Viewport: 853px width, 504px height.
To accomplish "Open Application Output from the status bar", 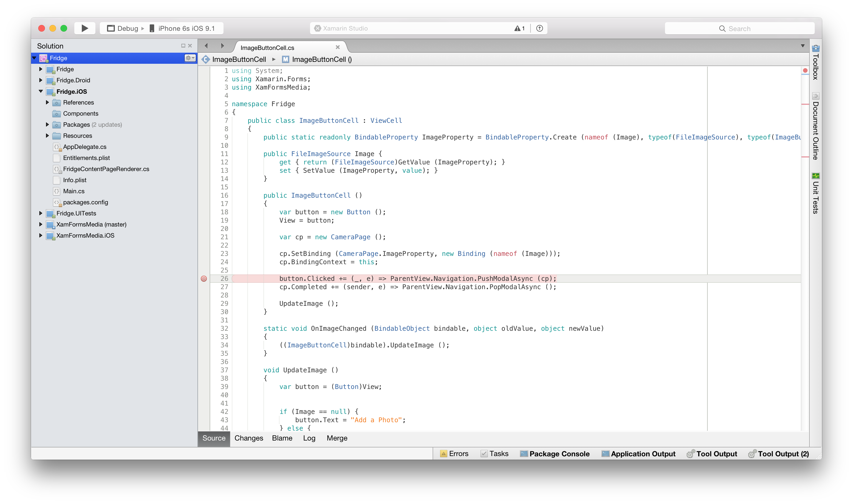I will 638,454.
